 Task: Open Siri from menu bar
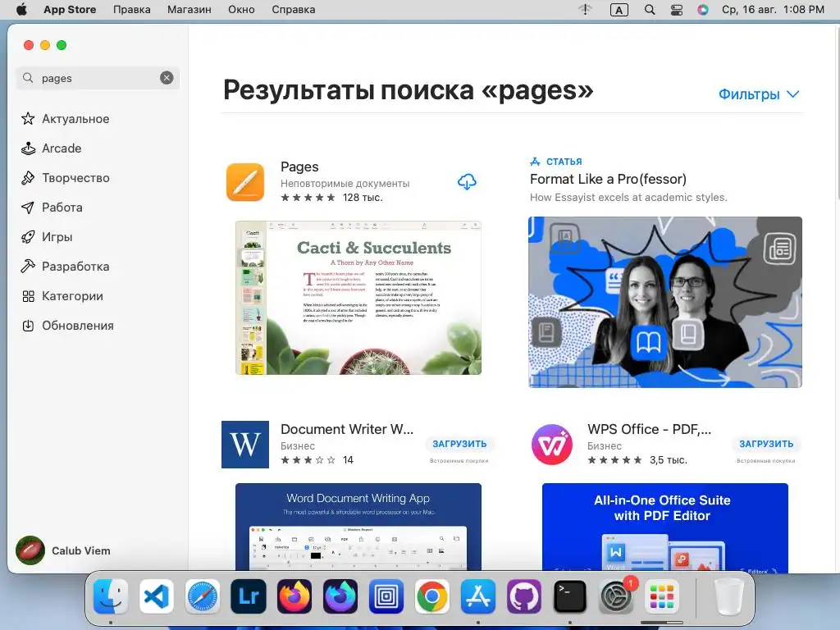(703, 10)
